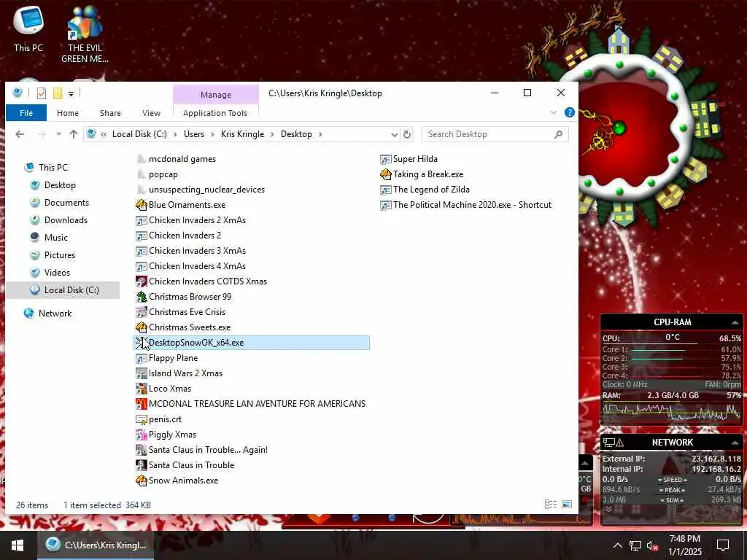Select Downloads in the navigation pane
The width and height of the screenshot is (747, 560).
(66, 220)
